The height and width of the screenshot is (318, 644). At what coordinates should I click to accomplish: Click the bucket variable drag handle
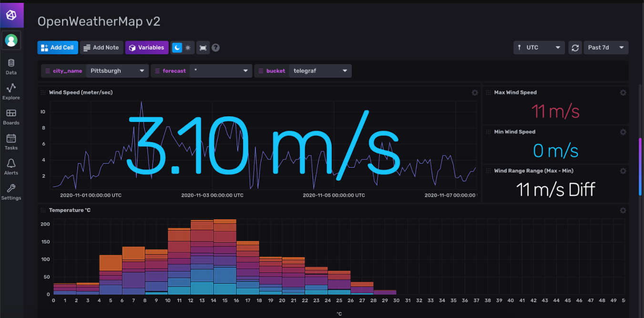coord(260,71)
